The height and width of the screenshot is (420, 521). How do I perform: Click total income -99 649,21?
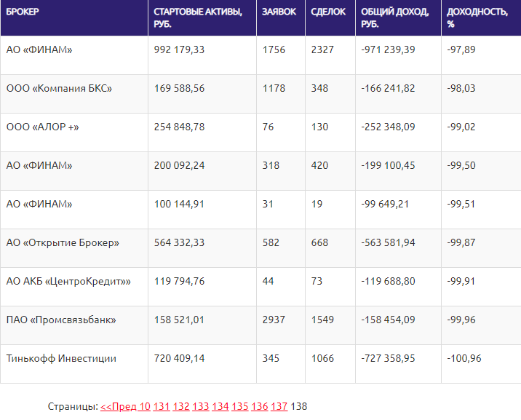(x=385, y=204)
